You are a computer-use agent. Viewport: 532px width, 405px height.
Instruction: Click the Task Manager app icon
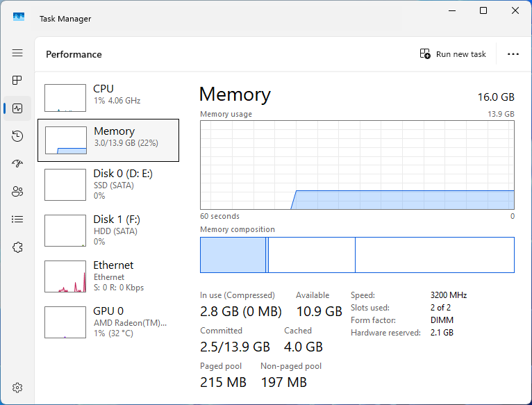[19, 17]
